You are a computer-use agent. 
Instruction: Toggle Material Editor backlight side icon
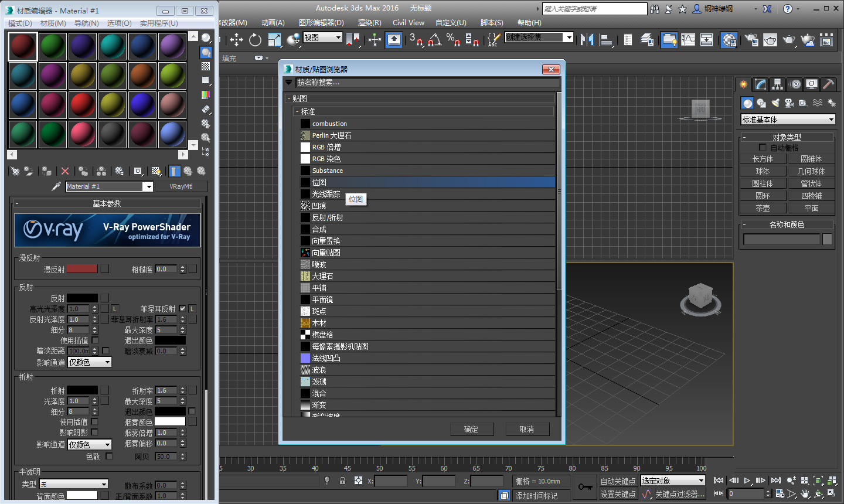tap(206, 52)
